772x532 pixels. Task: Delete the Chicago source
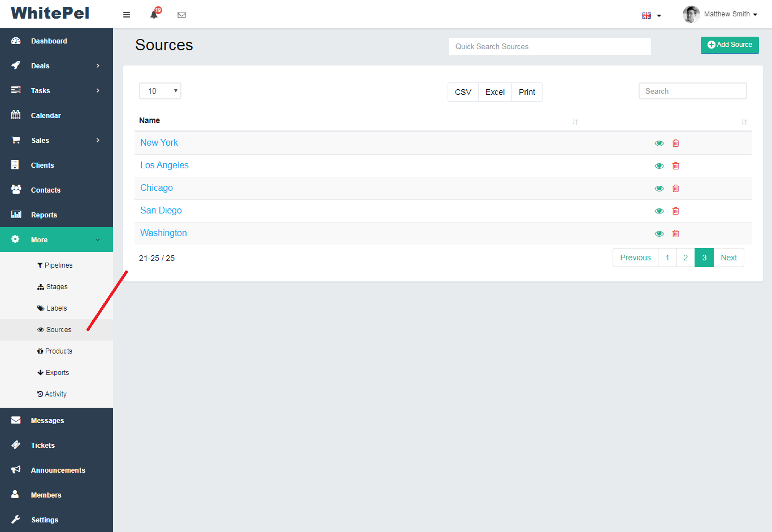tap(675, 188)
